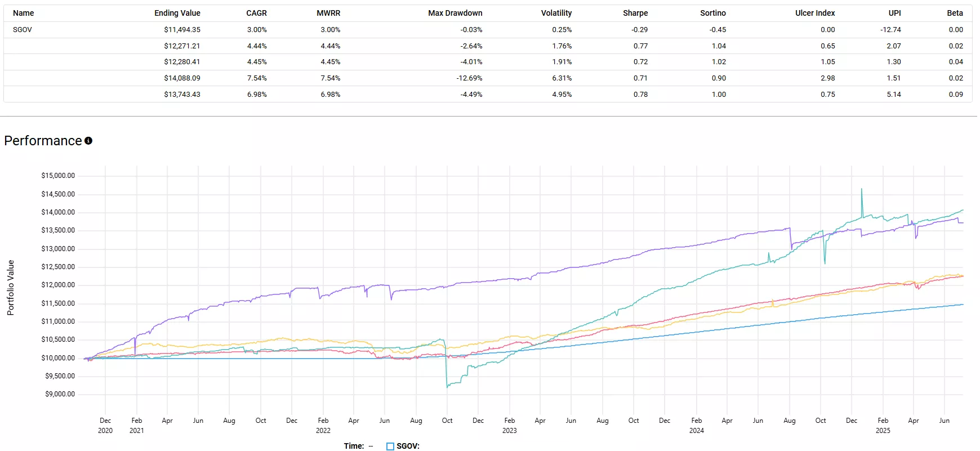Sort by Max Drawdown column header
The height and width of the screenshot is (451, 980).
455,13
